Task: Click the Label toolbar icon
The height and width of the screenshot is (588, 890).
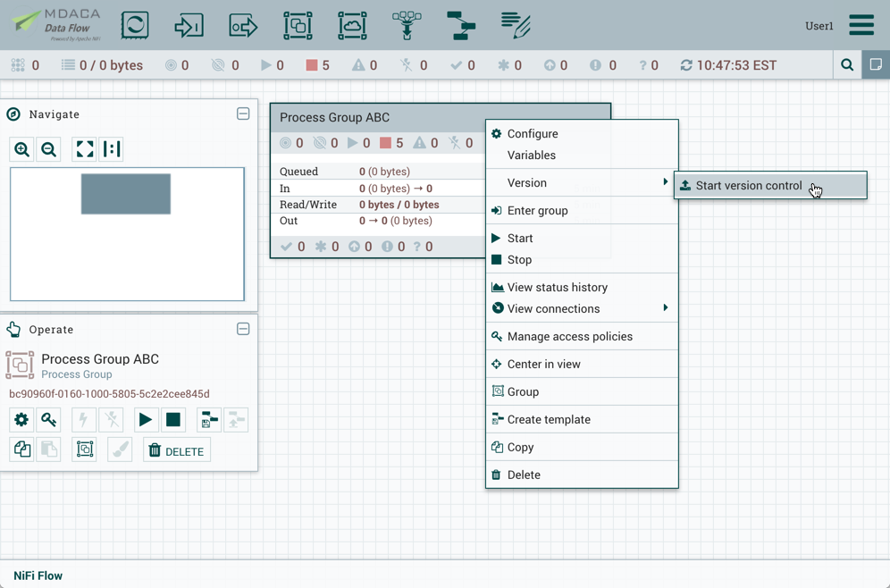Action: tap(516, 26)
